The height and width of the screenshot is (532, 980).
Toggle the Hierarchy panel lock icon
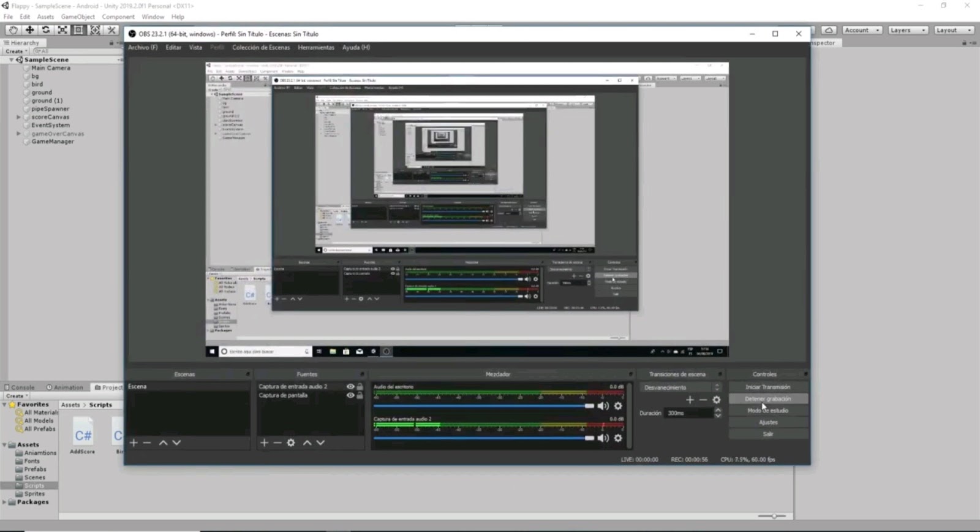coord(111,43)
